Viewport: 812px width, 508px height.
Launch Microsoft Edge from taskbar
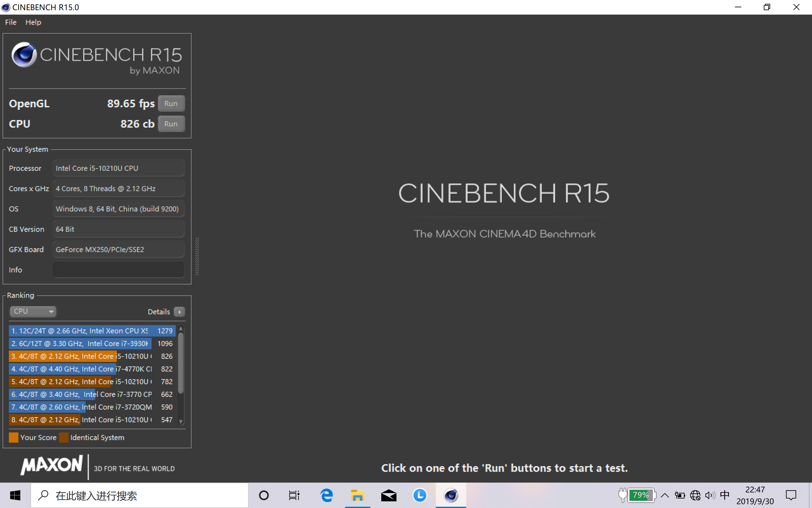coord(326,495)
